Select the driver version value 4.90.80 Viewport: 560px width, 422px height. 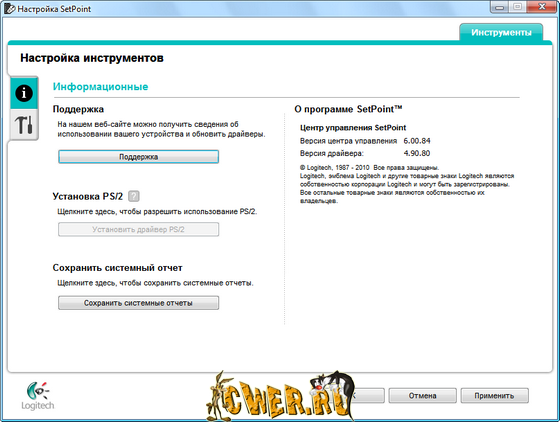pos(417,153)
